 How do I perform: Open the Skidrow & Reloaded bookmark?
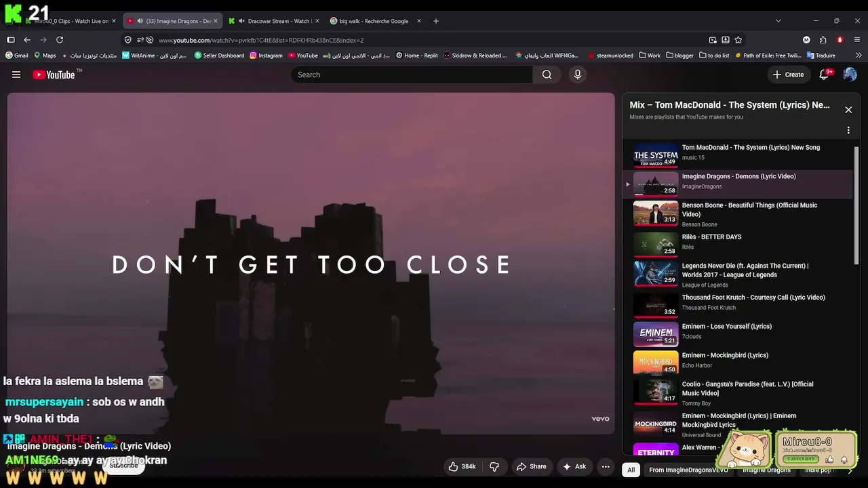pos(475,56)
